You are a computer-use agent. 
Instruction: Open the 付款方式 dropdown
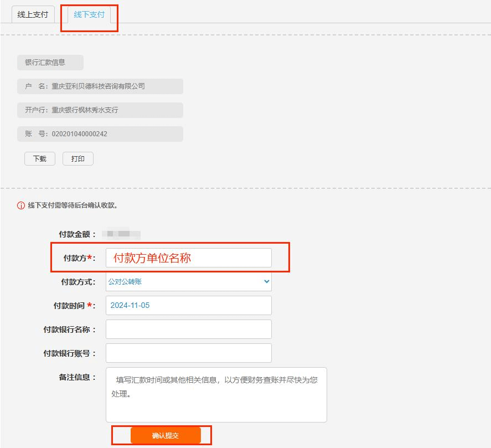[x=188, y=281]
